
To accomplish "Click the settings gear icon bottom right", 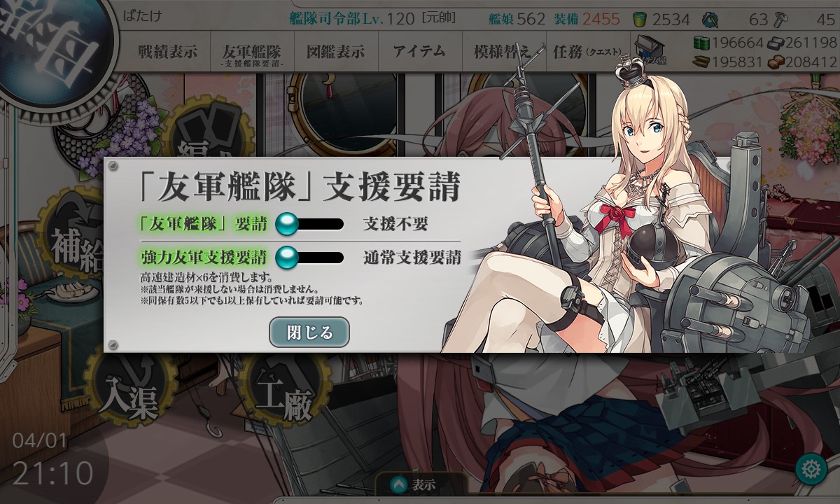I will (812, 468).
